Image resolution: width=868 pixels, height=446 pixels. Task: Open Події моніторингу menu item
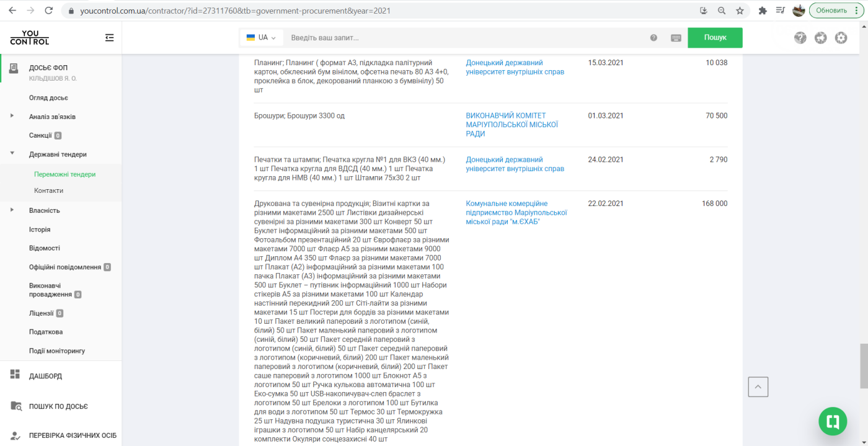(x=57, y=350)
